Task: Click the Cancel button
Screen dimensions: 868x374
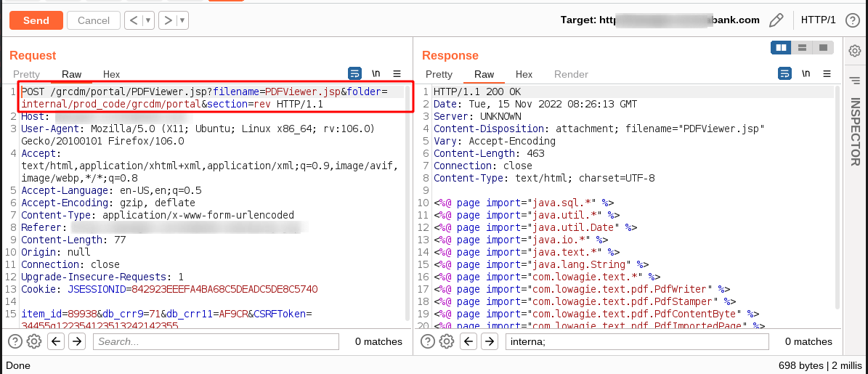Action: [x=94, y=20]
